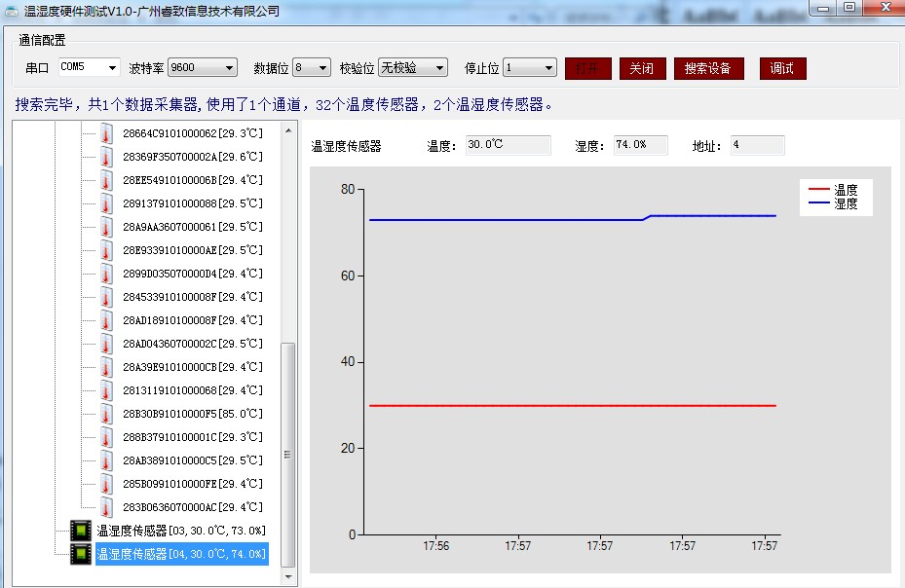Screen dimensions: 905x588
Task: Click thermometer icon for sensor 2891379101000088
Action: click(x=106, y=203)
